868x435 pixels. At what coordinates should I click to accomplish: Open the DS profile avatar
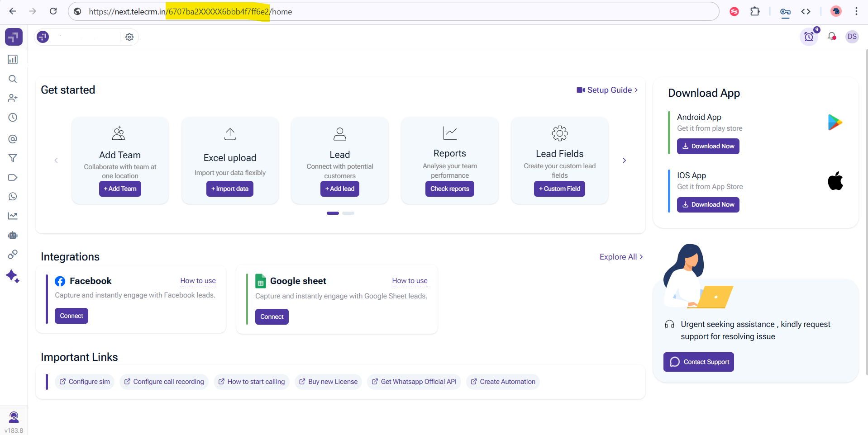pos(852,37)
